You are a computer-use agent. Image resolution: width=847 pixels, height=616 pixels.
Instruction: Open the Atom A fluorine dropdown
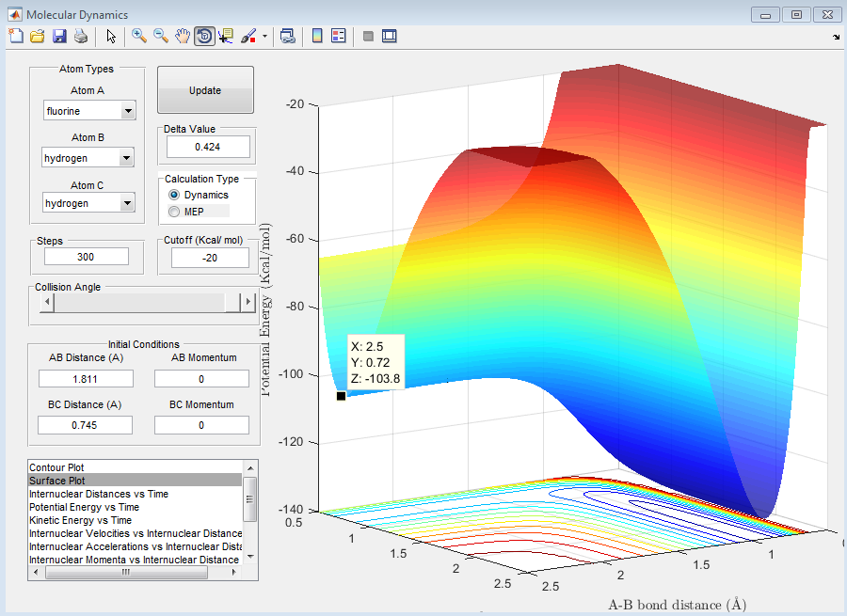[x=128, y=111]
